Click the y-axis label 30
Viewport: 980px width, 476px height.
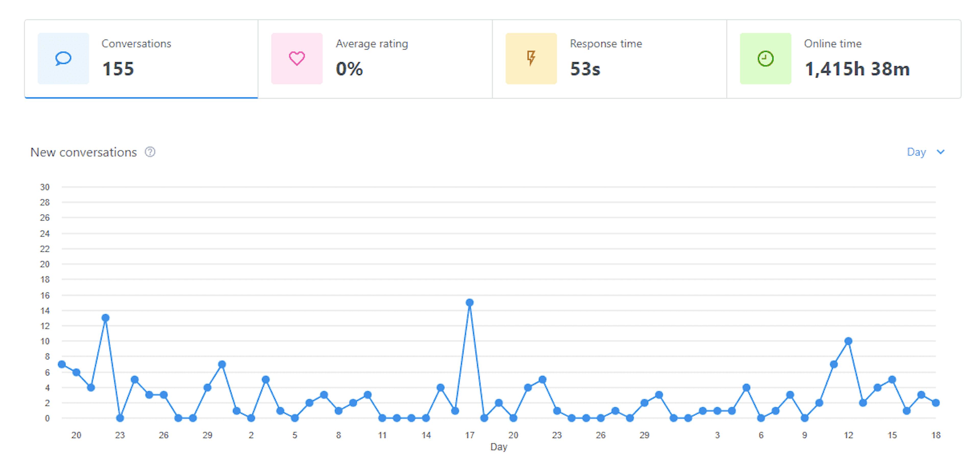coord(44,187)
